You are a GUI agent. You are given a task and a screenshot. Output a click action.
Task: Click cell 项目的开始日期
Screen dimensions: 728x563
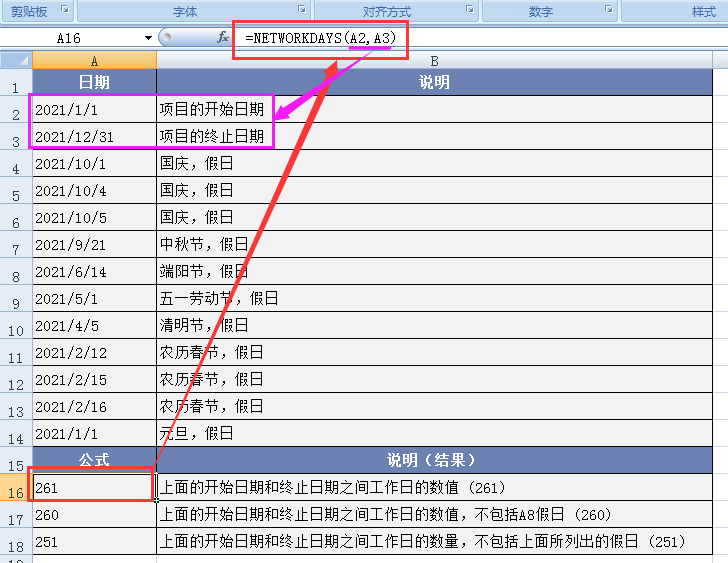[x=434, y=110]
